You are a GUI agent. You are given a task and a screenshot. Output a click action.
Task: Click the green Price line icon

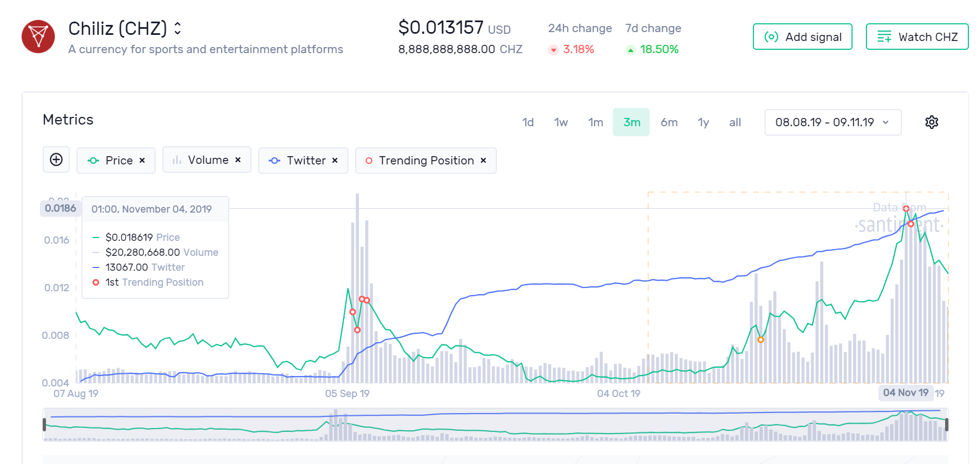coord(94,161)
